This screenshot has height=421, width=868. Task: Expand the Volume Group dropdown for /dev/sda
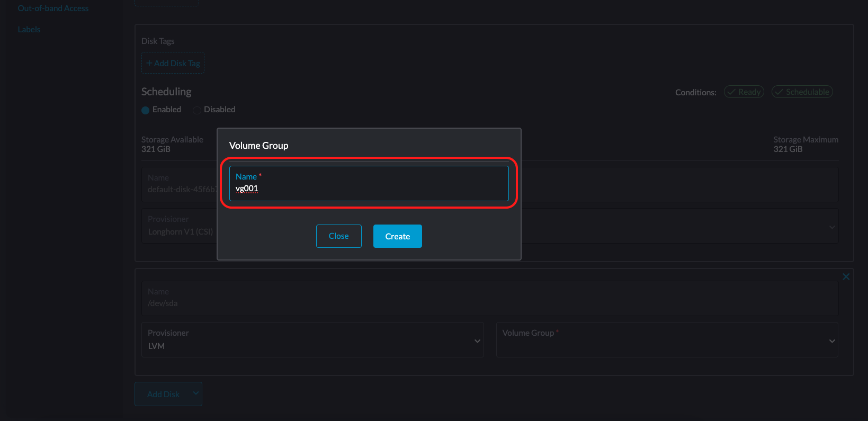[667, 340]
